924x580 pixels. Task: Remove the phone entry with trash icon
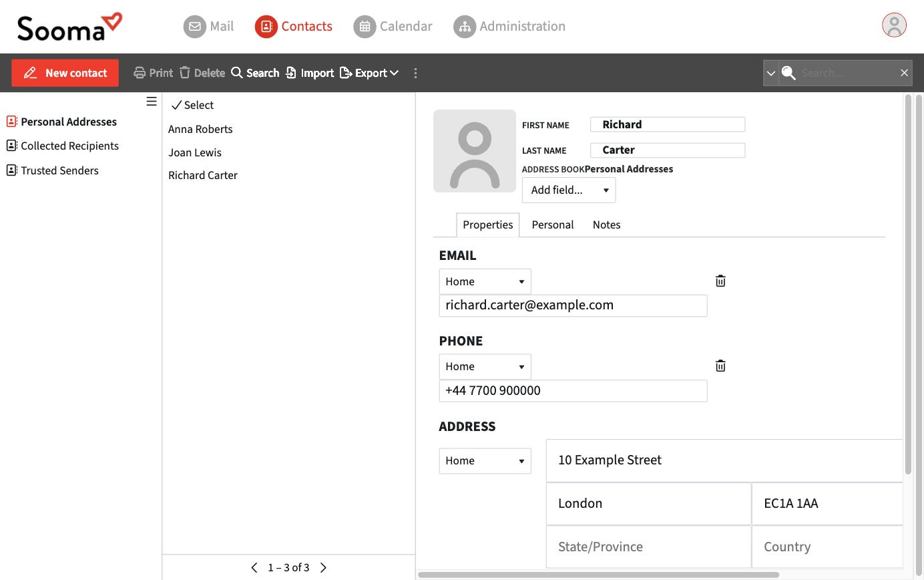coord(720,366)
